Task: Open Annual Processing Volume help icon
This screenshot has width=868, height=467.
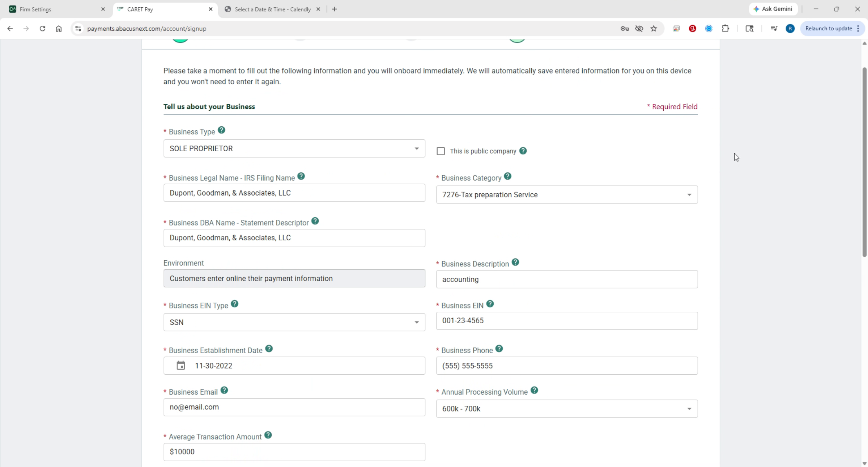Action: pos(534,391)
